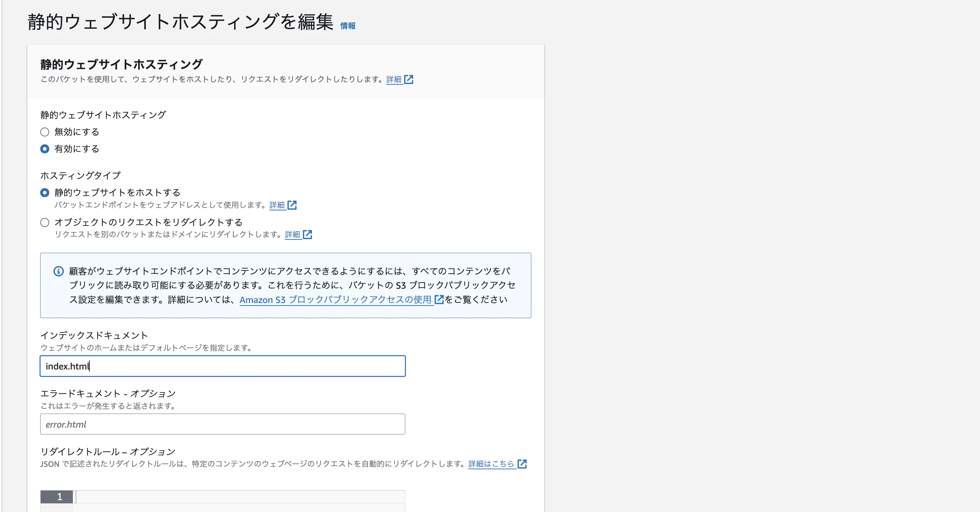
Task: Open the 詳細 link in the bucket description
Action: point(393,79)
